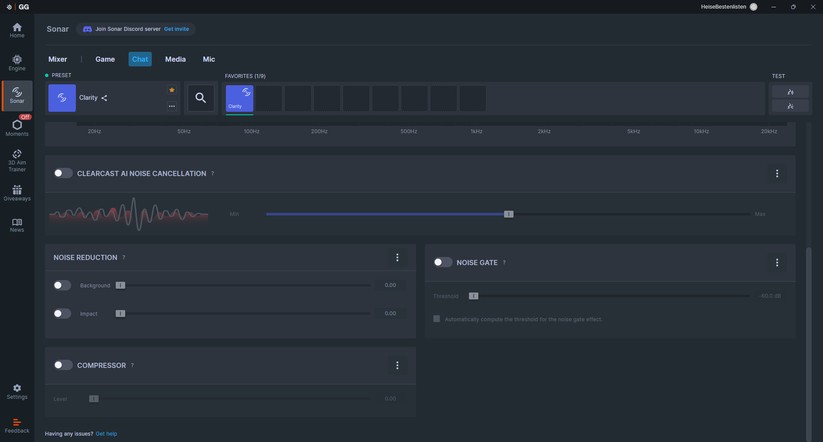Click the Noise Gate Threshold slider handle
Screen dimensions: 823x442
[x=473, y=296]
